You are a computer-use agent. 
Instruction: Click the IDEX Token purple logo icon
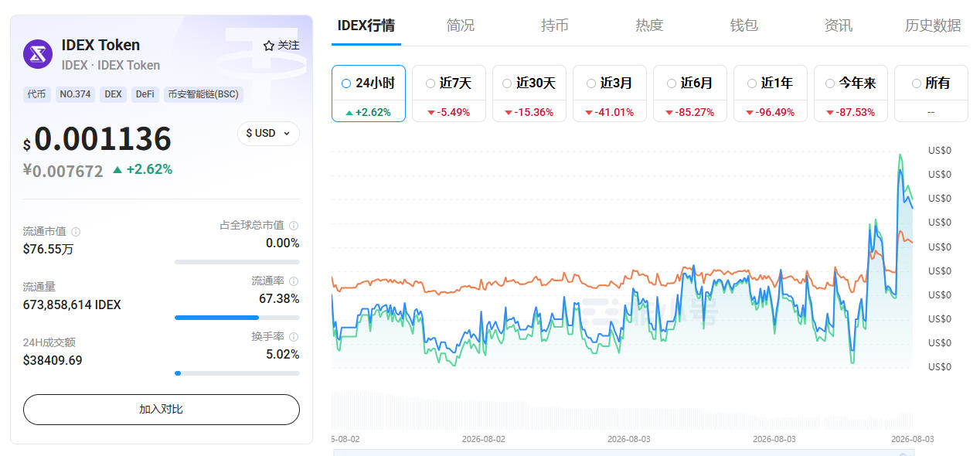coord(38,54)
